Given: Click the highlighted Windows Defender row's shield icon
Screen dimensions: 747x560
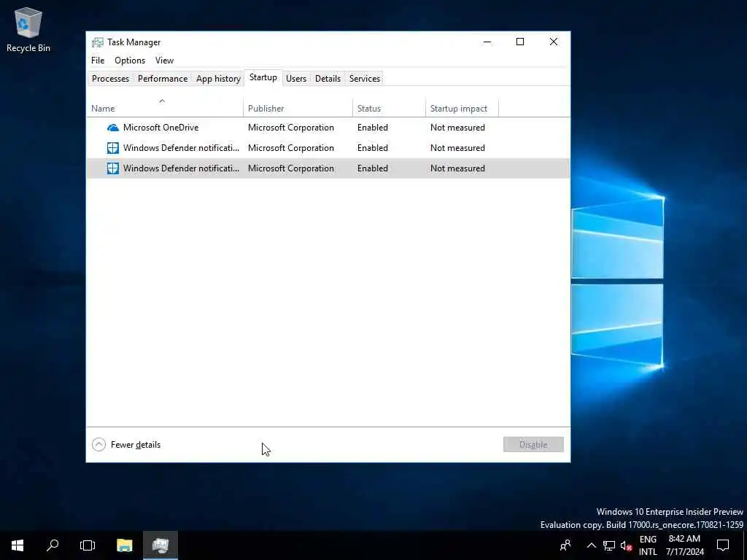Looking at the screenshot, I should pos(113,168).
